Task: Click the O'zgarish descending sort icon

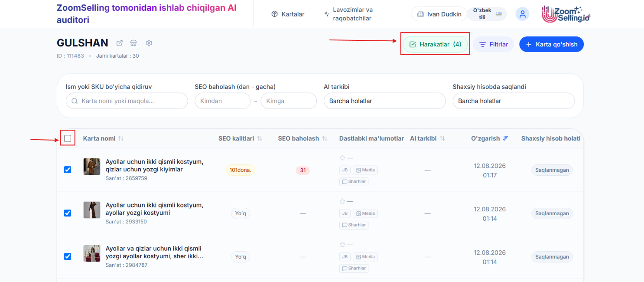Action: [x=505, y=138]
